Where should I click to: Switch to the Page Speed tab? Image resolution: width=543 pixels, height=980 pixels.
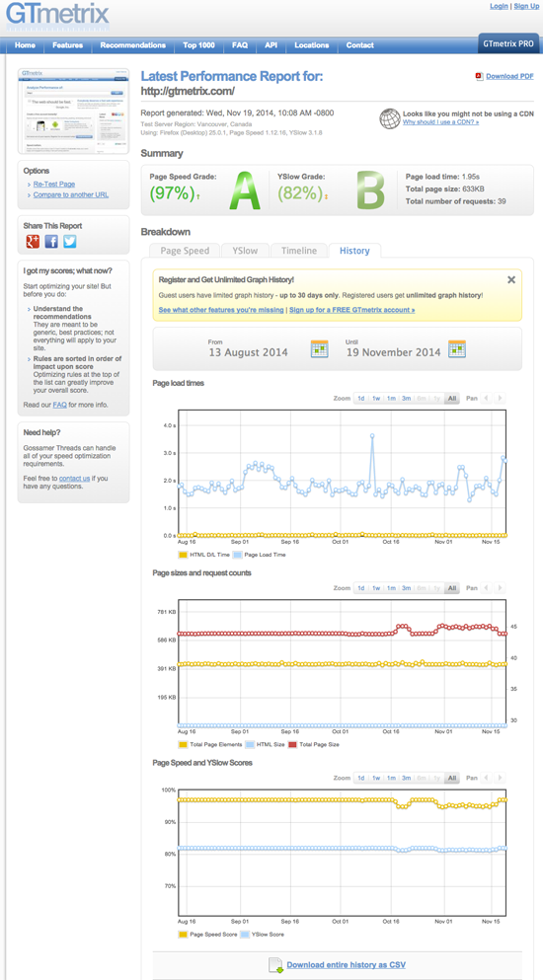coord(185,251)
